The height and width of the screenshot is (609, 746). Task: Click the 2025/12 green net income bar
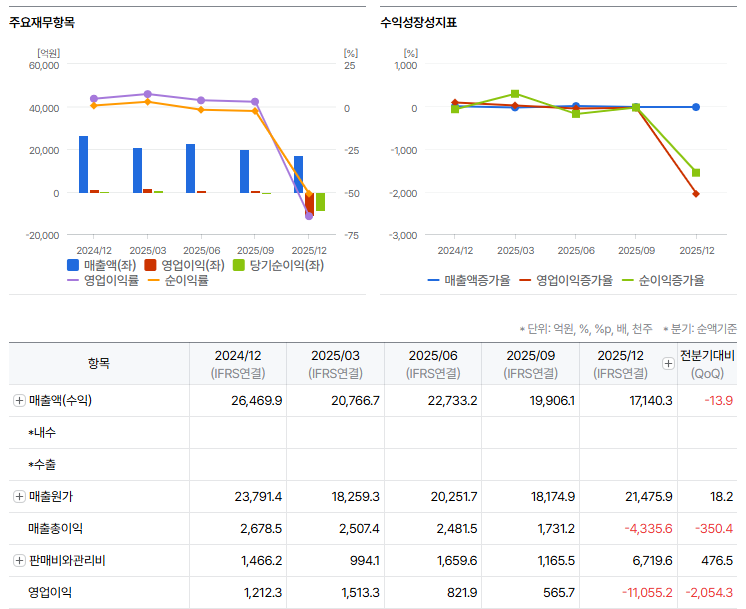tap(320, 202)
